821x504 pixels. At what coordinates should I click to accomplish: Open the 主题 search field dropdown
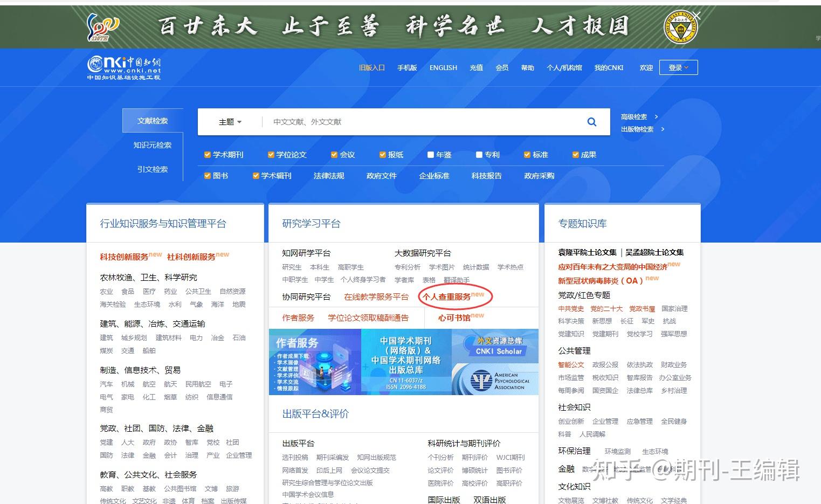point(230,122)
